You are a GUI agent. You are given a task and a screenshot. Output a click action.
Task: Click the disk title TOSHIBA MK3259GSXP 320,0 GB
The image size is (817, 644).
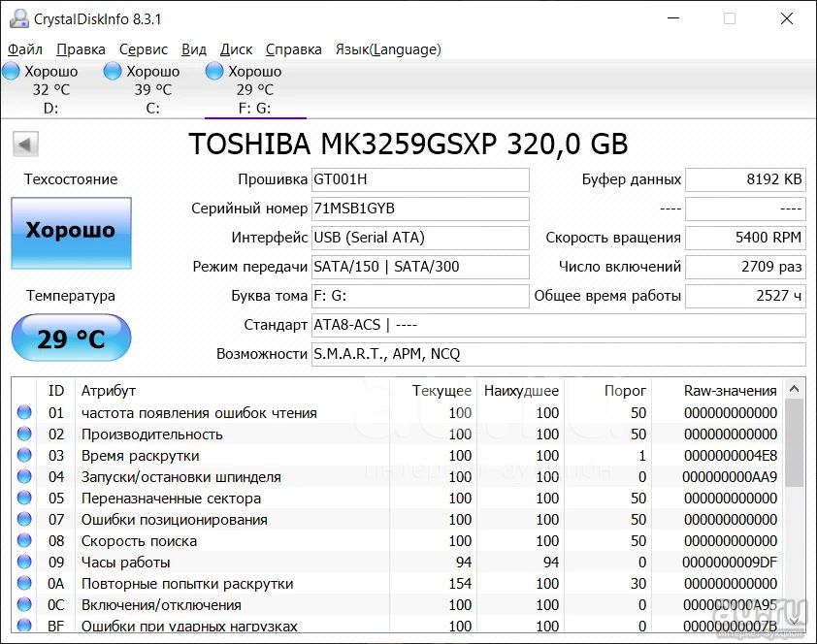[x=408, y=144]
